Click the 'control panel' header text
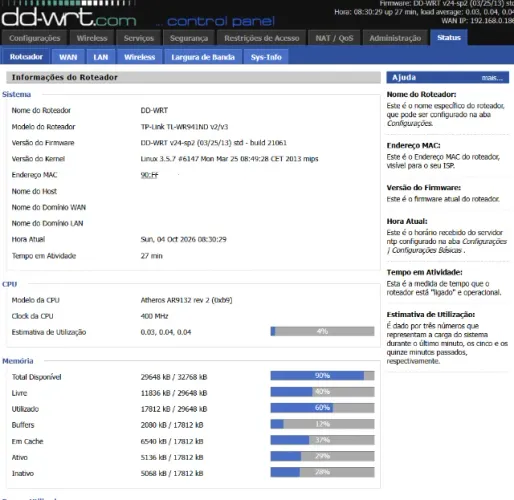This screenshot has height=500, width=514. 220,21
